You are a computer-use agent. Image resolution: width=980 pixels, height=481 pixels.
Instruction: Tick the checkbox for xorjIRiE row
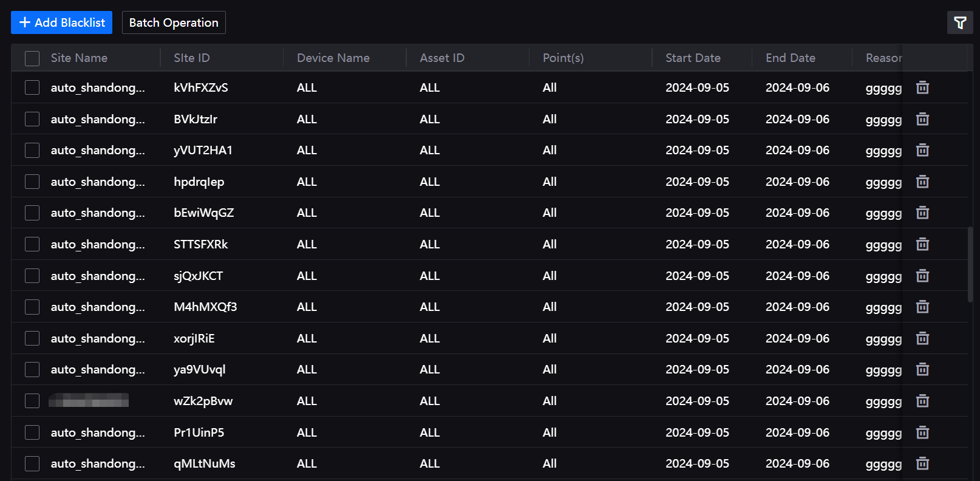[32, 338]
